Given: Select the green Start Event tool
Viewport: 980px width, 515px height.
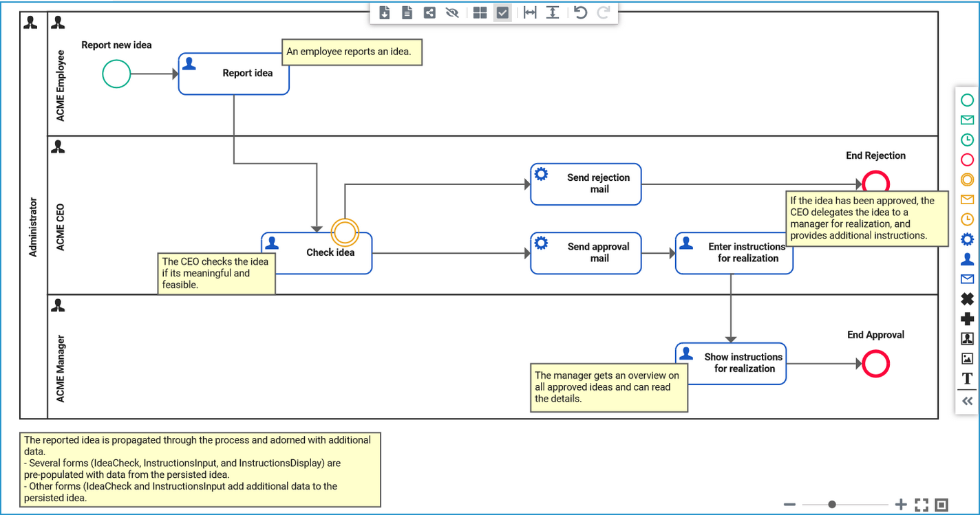Looking at the screenshot, I should (x=966, y=100).
